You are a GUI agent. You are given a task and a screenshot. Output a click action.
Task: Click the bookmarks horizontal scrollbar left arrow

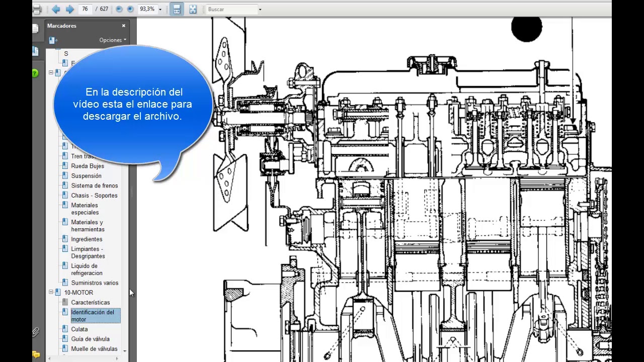[x=49, y=358]
